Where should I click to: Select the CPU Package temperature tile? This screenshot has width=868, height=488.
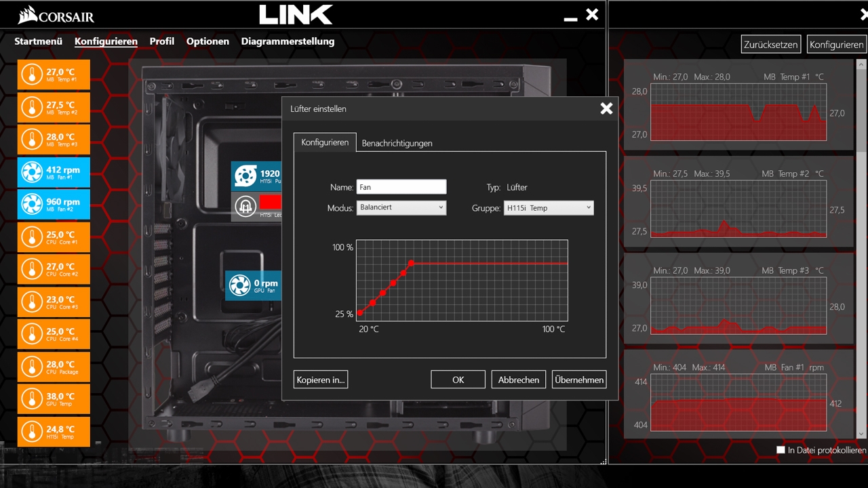point(54,367)
